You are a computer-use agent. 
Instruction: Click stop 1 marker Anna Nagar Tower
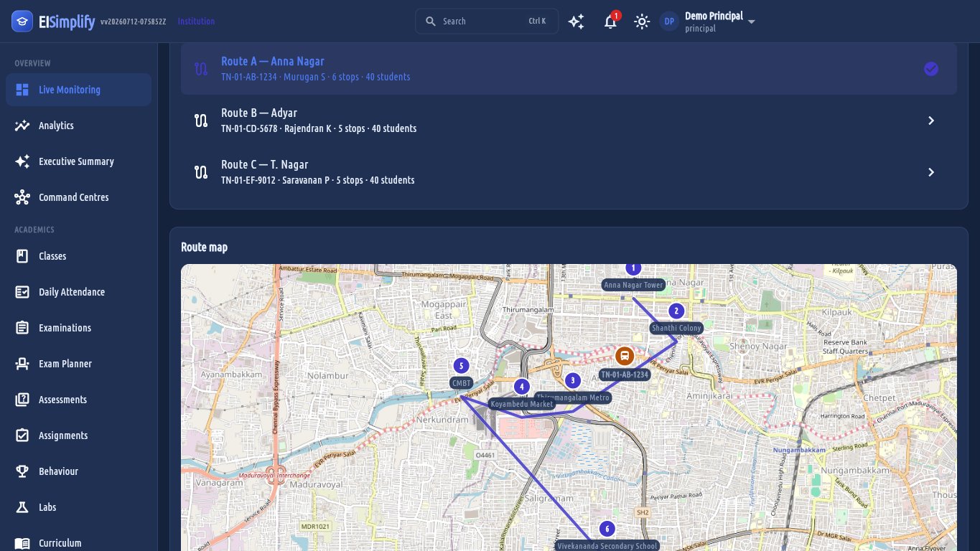pos(633,268)
